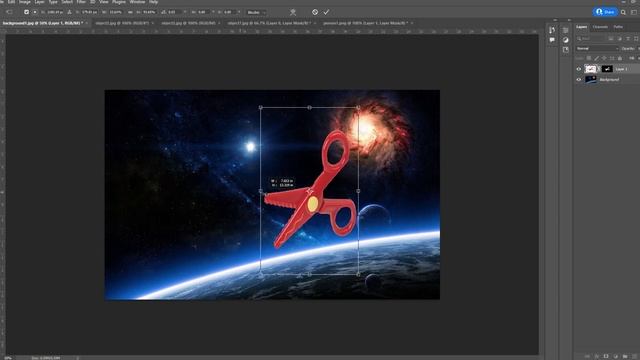The height and width of the screenshot is (360, 640).
Task: Hide the Background layer eye icon
Action: [x=578, y=80]
